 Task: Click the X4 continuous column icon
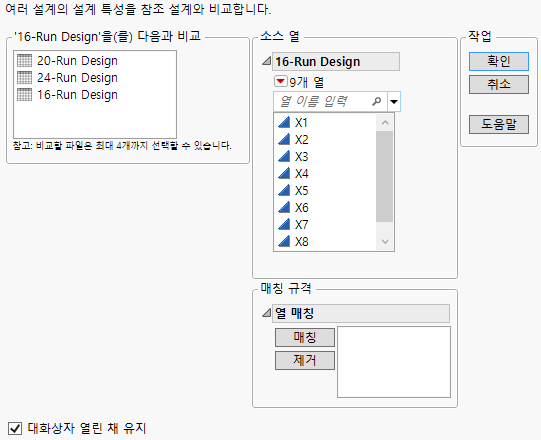(284, 173)
